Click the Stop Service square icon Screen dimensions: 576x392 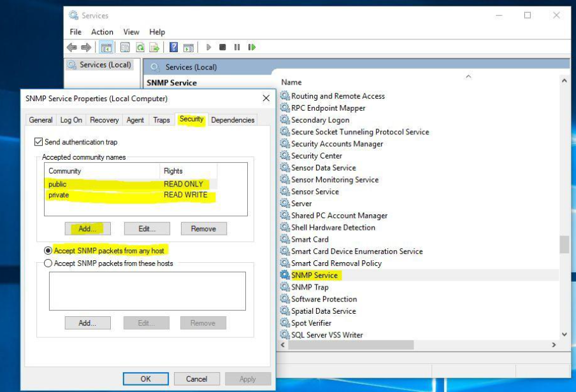coord(222,47)
